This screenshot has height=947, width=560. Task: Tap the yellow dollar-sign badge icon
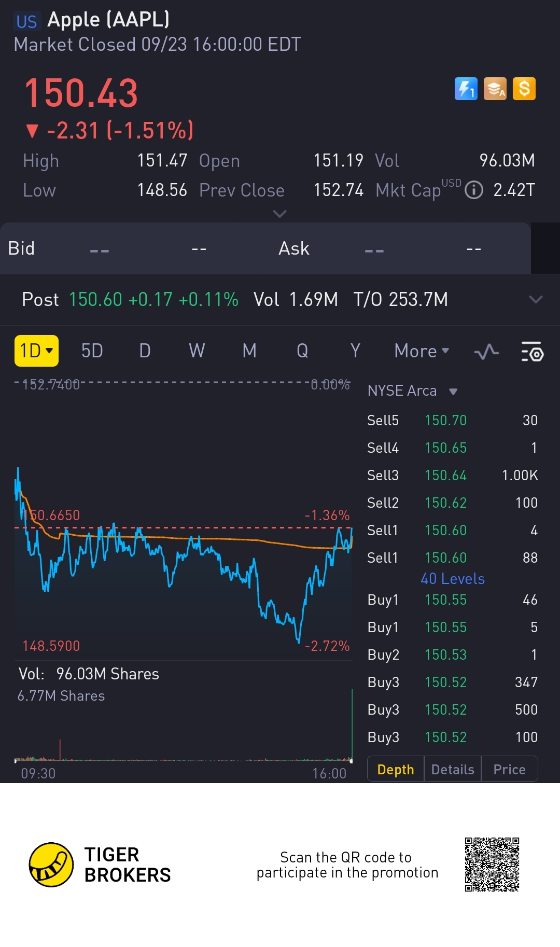tap(524, 89)
